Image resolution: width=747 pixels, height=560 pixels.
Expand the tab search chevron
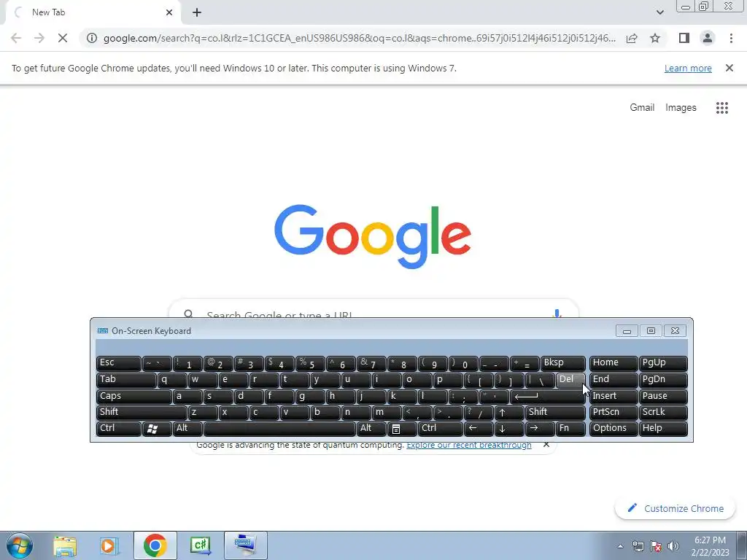tap(659, 12)
